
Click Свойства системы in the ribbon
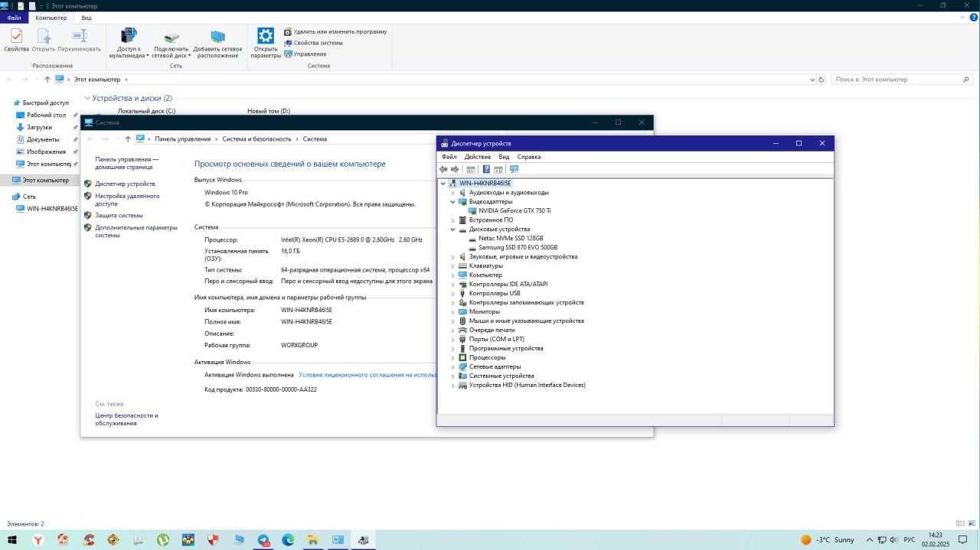(x=313, y=43)
